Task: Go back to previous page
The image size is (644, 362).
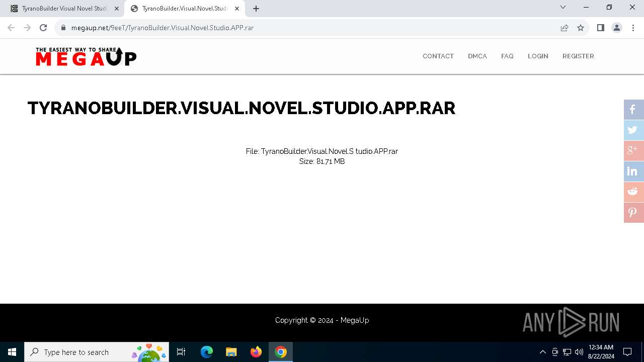Action: (11, 28)
